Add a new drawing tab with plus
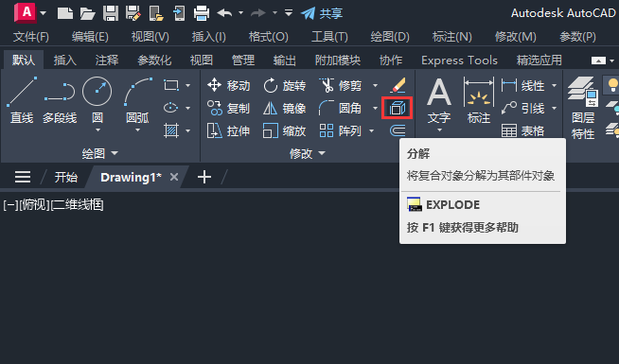Screen dimensions: 619x364 204,177
